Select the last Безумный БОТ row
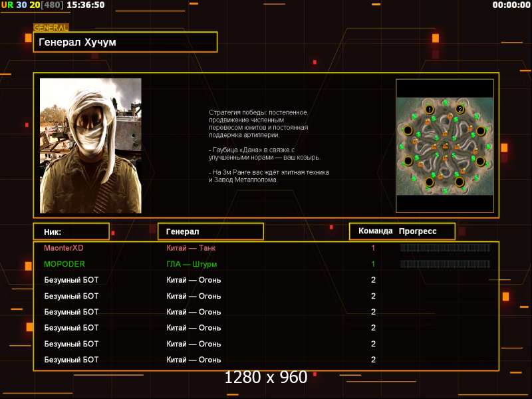This screenshot has width=532, height=399. click(266, 360)
